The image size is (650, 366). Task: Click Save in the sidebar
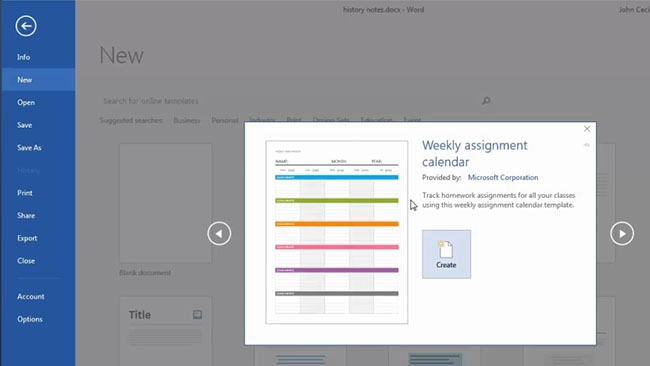24,125
